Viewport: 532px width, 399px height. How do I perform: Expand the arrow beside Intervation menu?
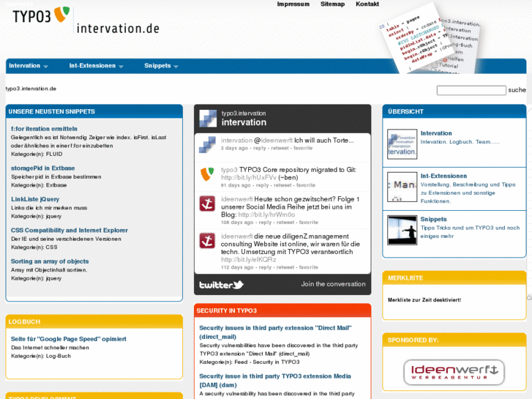pos(46,67)
